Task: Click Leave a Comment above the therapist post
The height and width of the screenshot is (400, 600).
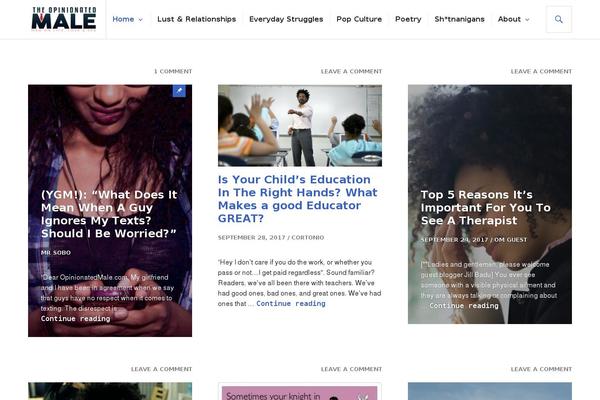Action: click(x=541, y=71)
